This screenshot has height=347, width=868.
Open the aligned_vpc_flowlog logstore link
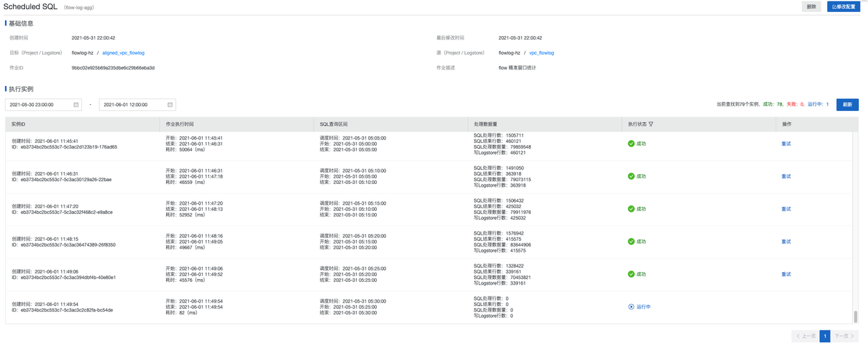coord(123,53)
